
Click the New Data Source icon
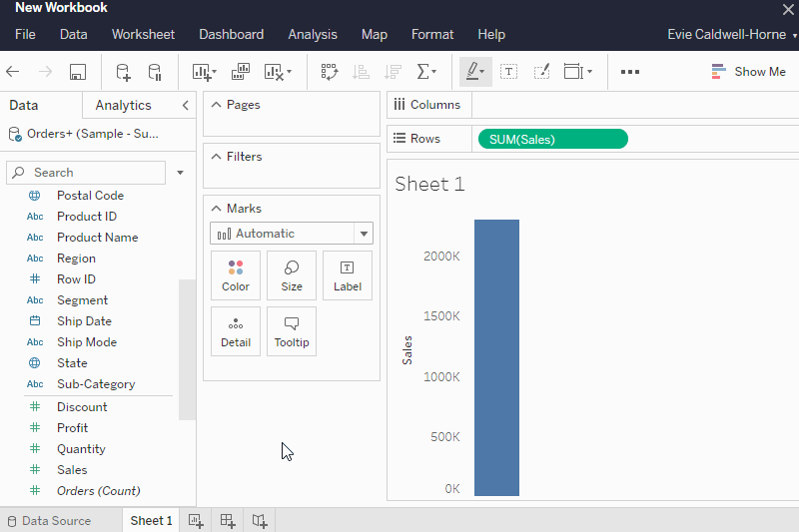(123, 72)
